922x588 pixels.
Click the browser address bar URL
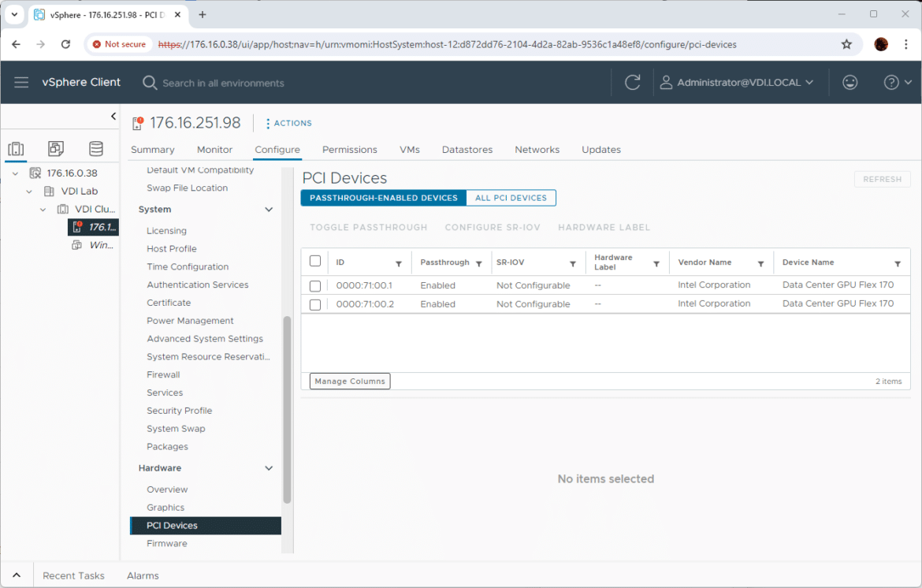pyautogui.click(x=447, y=44)
